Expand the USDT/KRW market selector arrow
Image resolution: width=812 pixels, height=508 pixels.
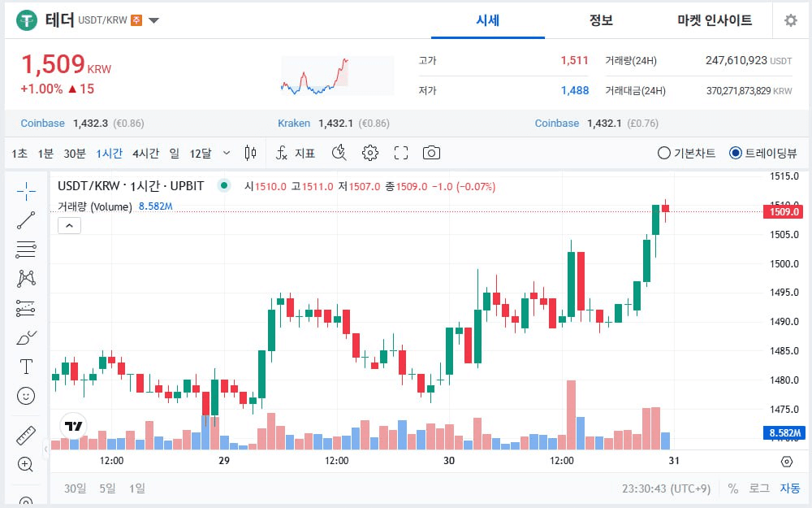[153, 20]
